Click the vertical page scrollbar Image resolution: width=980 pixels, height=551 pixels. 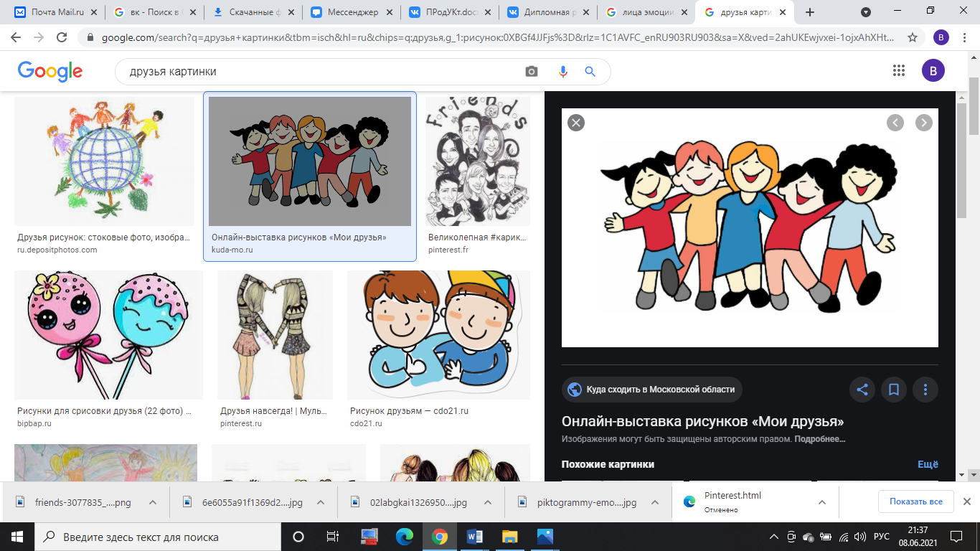pos(974,287)
